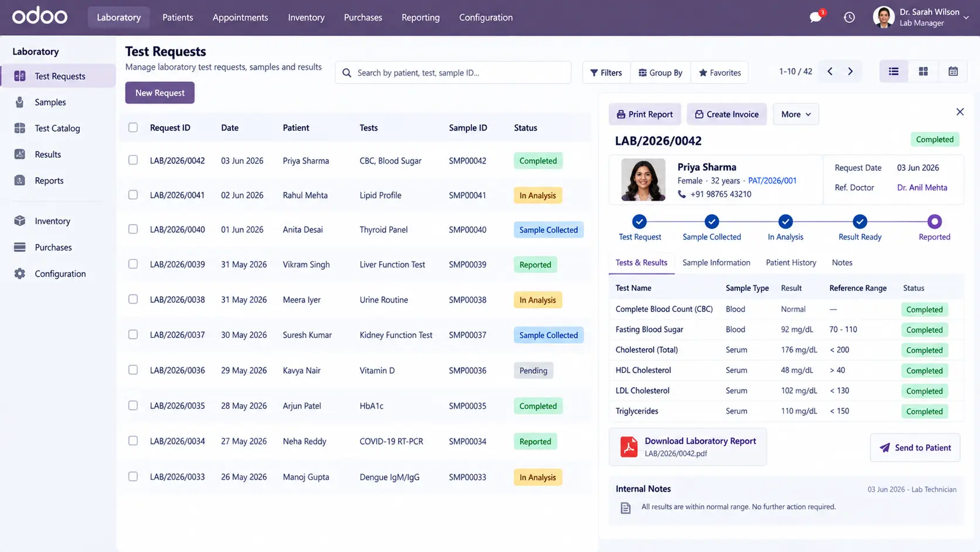
Task: Open the Patients menu
Action: tap(178, 17)
